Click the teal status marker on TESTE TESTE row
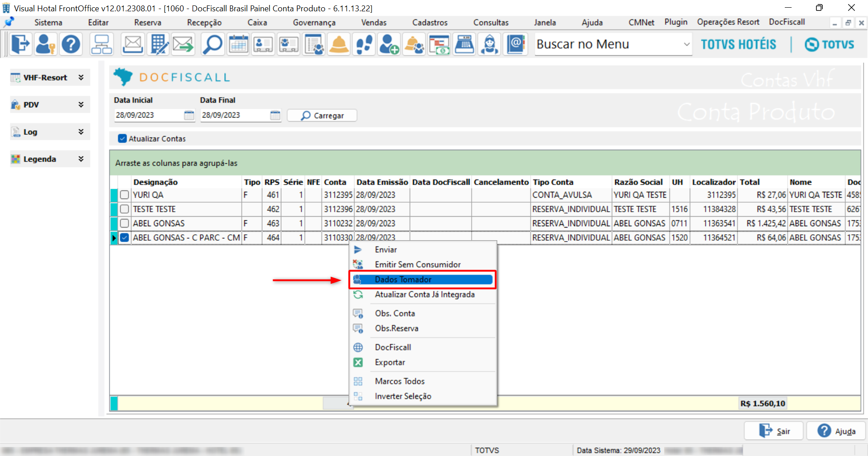Screen dimensions: 868x456 [114, 209]
